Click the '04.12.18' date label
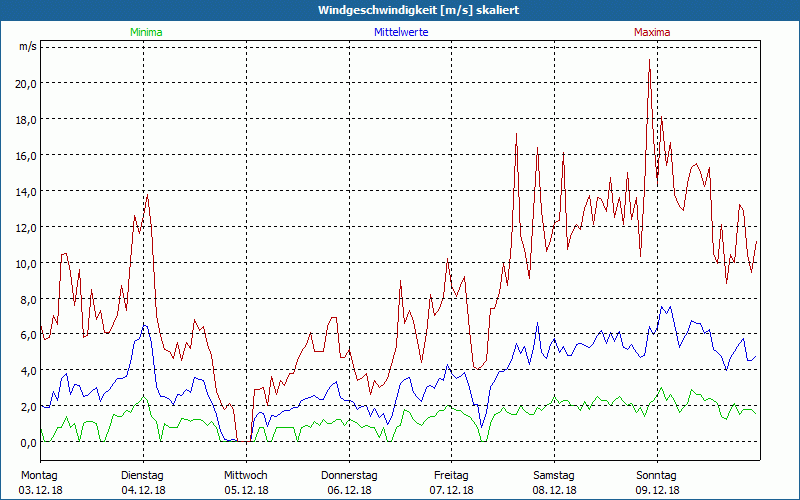 tap(143, 490)
